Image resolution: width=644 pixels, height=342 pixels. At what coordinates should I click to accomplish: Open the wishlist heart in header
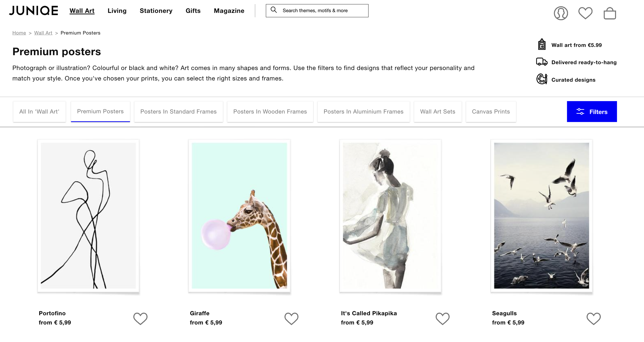[585, 13]
